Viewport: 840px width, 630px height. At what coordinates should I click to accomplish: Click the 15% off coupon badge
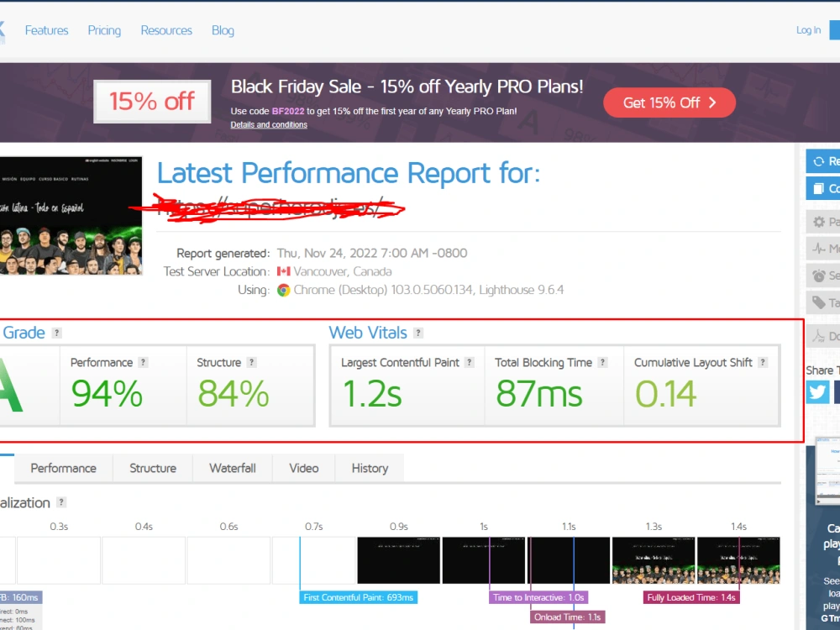[x=152, y=102]
